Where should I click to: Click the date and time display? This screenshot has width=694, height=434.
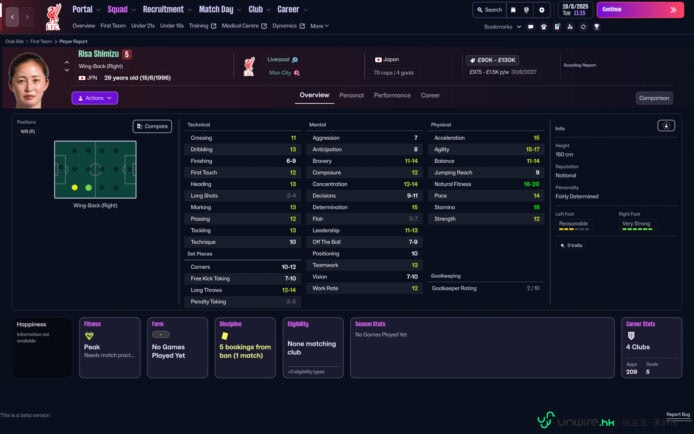tap(575, 9)
